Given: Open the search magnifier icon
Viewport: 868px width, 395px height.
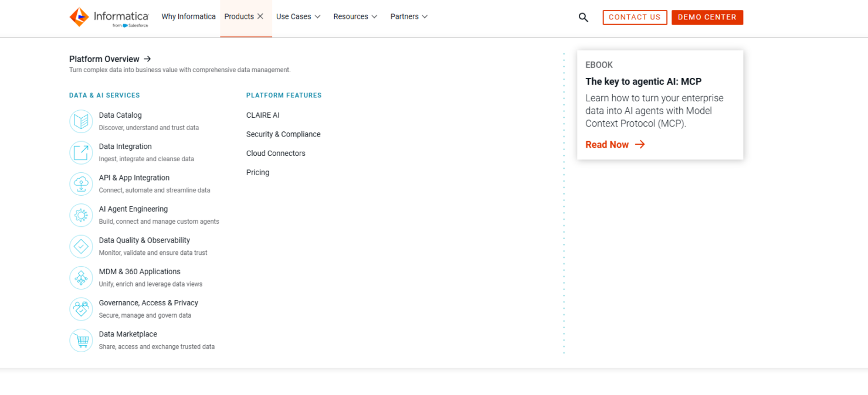Looking at the screenshot, I should [583, 18].
